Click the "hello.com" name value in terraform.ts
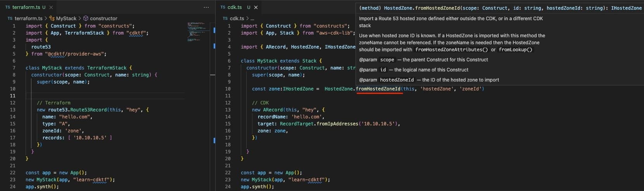Viewport: 644px width, 191px height. click(74, 117)
